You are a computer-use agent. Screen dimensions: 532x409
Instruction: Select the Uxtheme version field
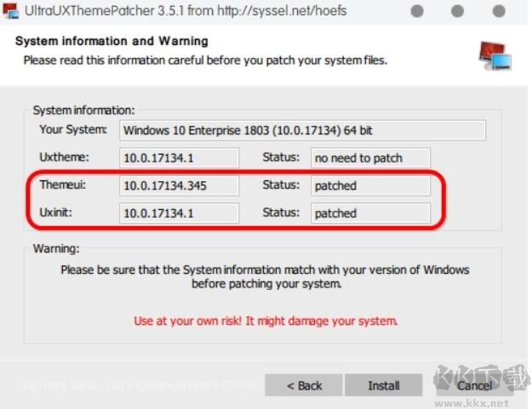coord(179,157)
